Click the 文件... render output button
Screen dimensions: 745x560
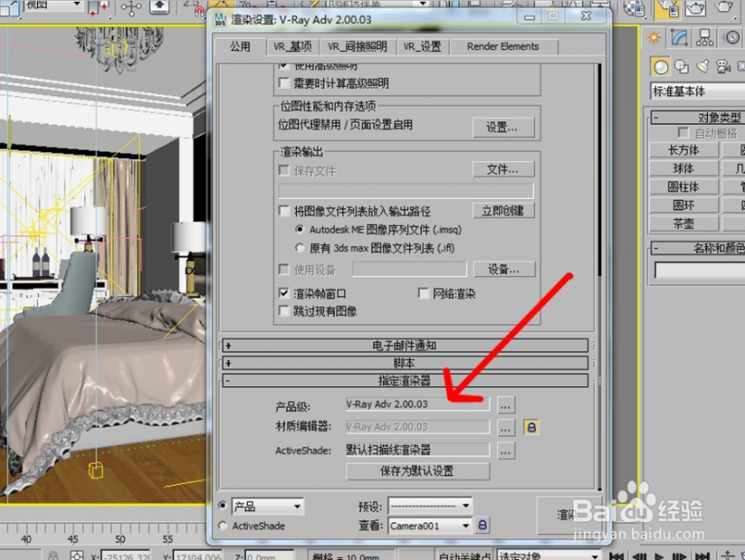(x=503, y=170)
